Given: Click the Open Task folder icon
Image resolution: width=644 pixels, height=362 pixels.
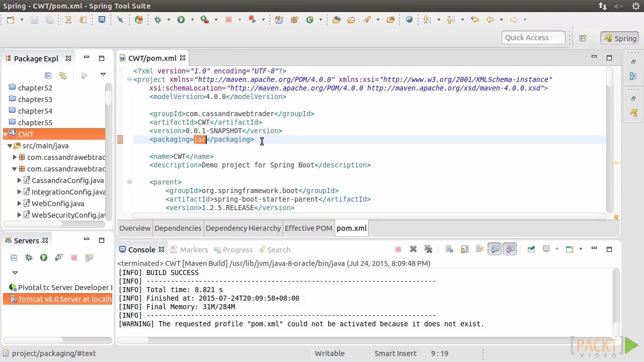Looking at the screenshot, I should click(352, 20).
